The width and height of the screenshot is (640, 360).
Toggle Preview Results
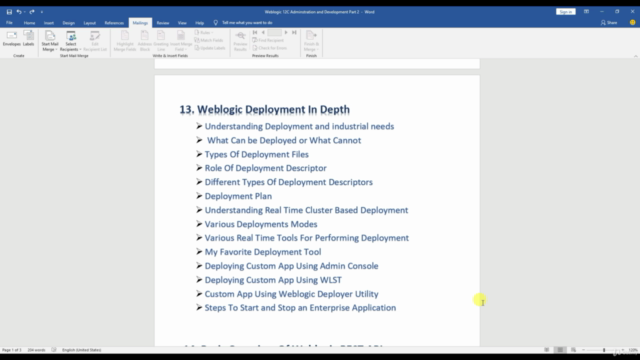coord(240,41)
